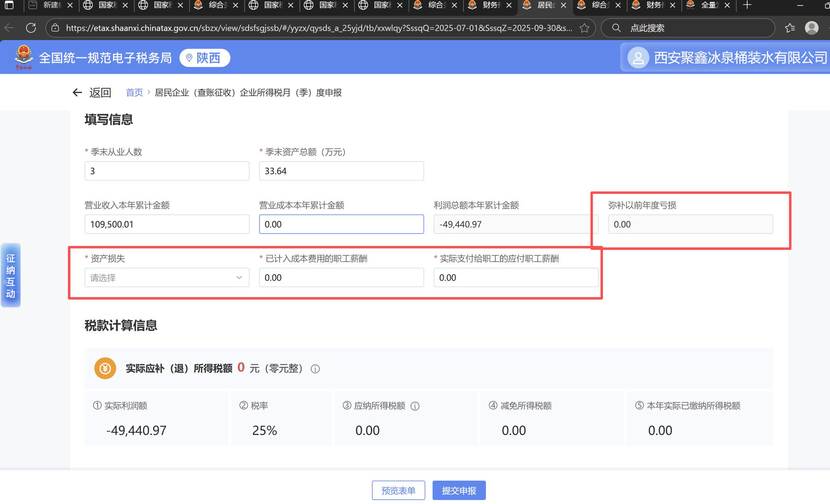830x504 pixels.
Task: Click info icon next to 应纳所得税额
Action: 415,406
